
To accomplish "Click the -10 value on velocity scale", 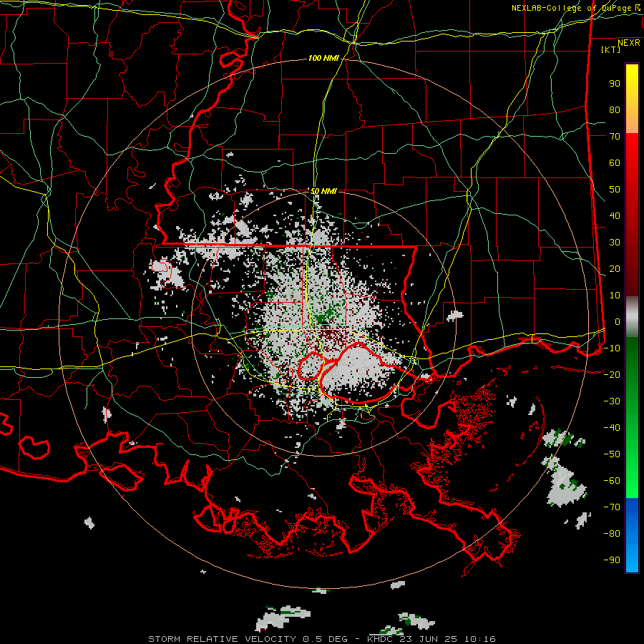I will coord(612,348).
